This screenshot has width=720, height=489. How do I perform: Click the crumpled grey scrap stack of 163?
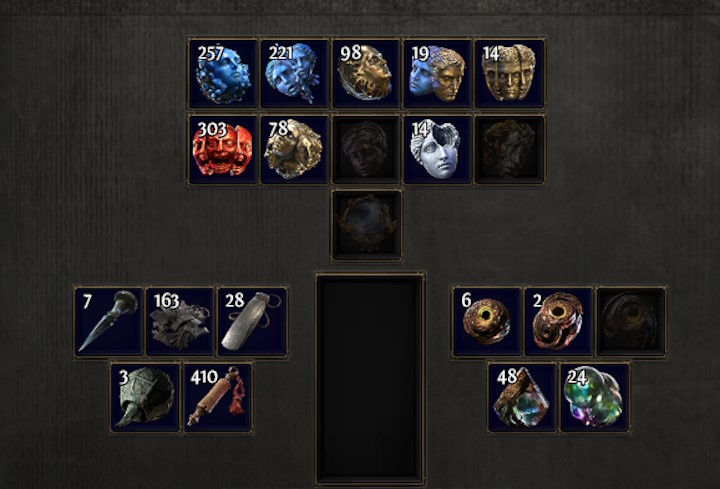click(180, 321)
